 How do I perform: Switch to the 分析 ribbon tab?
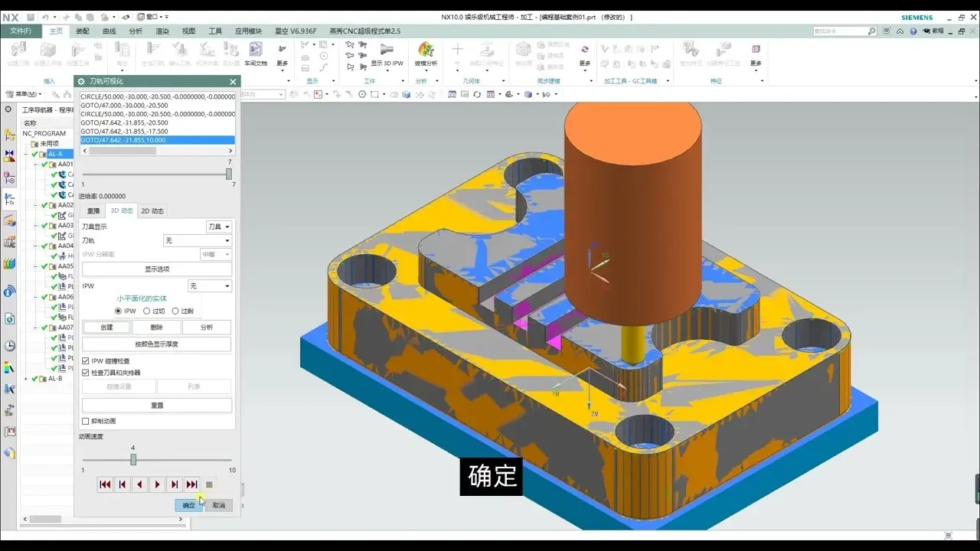136,31
